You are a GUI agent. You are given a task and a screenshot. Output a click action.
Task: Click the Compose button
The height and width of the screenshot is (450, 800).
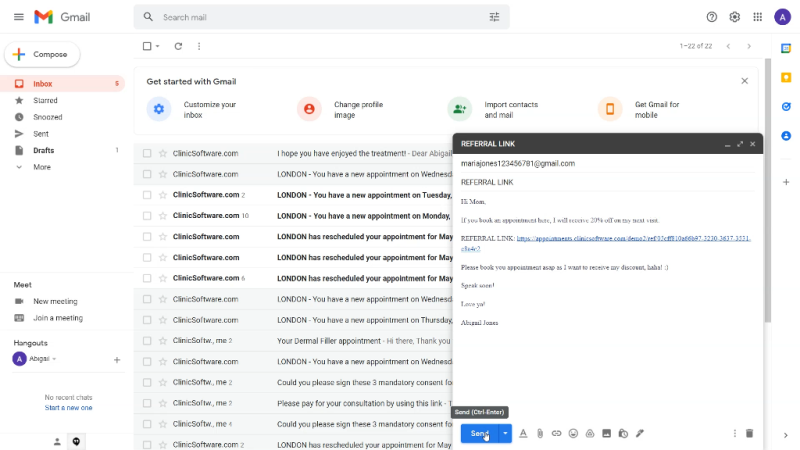tap(42, 54)
